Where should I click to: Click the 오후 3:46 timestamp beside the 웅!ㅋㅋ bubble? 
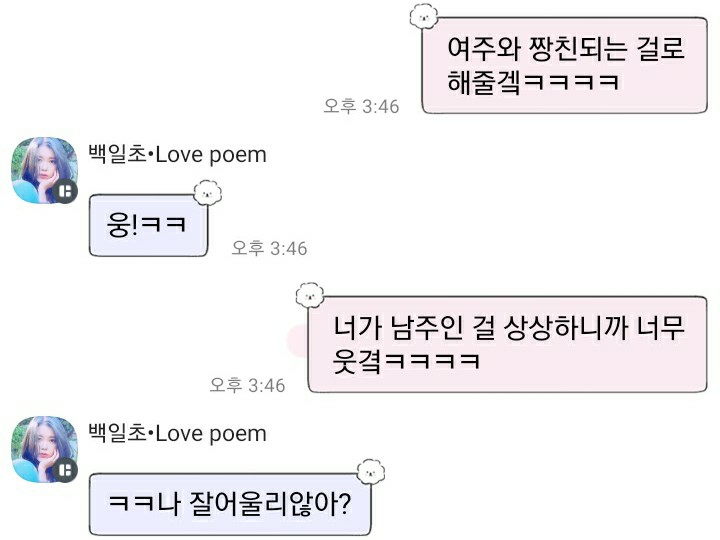tap(269, 248)
